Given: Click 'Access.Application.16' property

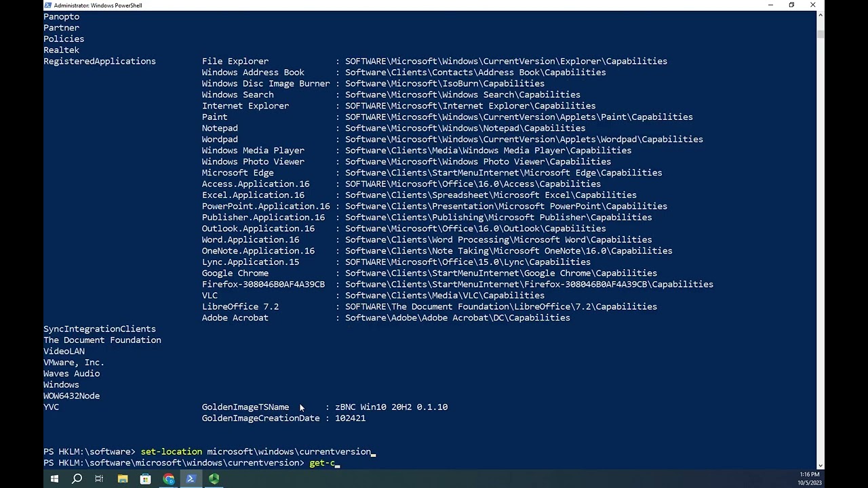Looking at the screenshot, I should tap(256, 184).
